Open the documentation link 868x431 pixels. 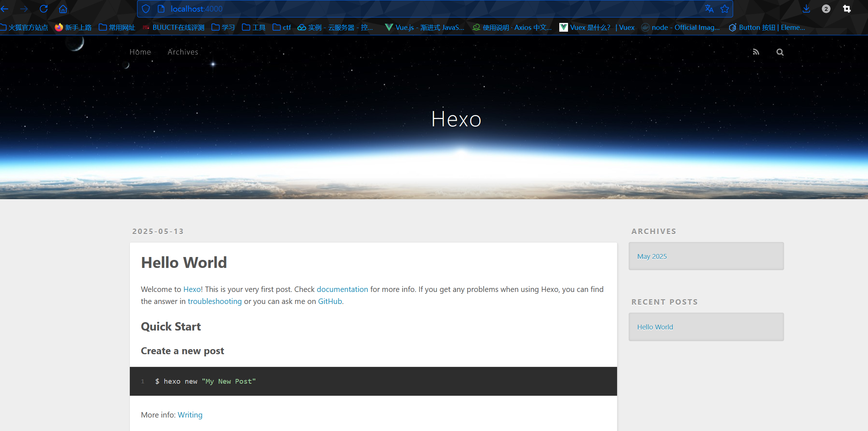click(x=342, y=289)
